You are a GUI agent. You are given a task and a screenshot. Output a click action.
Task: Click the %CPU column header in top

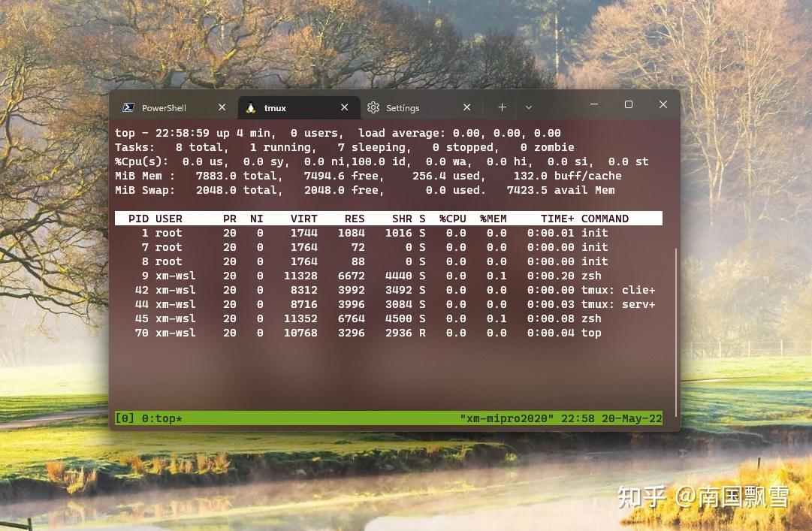(451, 219)
